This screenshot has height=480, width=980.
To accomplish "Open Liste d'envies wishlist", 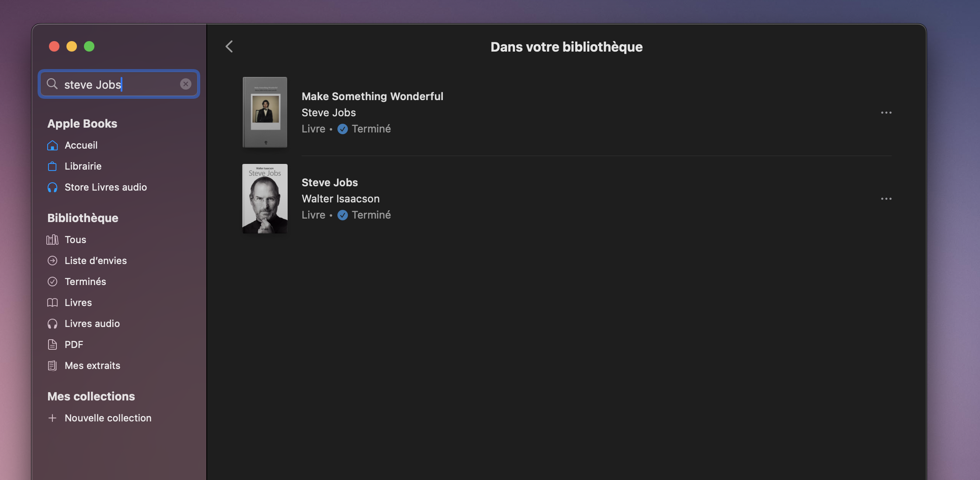I will click(95, 261).
